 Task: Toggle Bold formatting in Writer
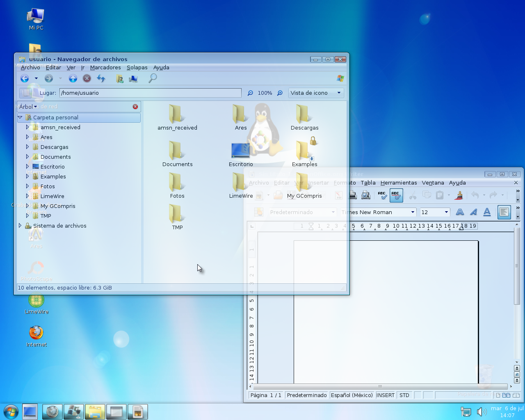coord(460,212)
